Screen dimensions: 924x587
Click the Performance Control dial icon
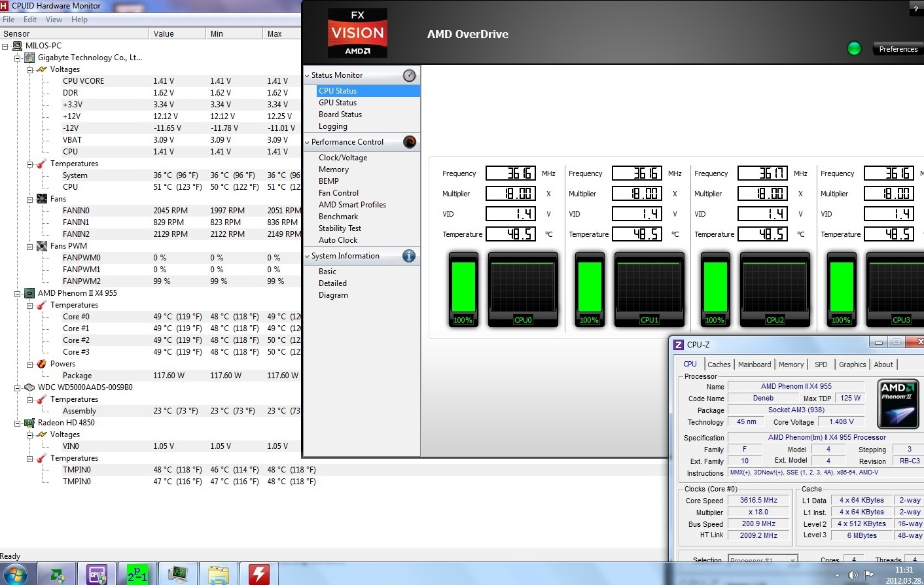click(x=410, y=142)
